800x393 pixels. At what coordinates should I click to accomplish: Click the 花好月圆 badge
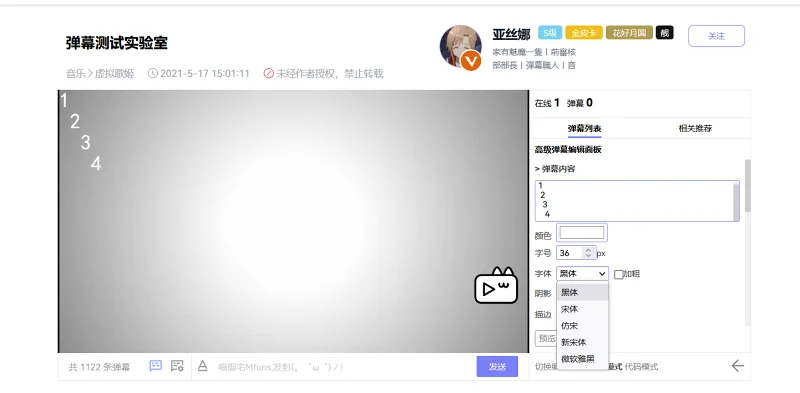click(x=629, y=33)
